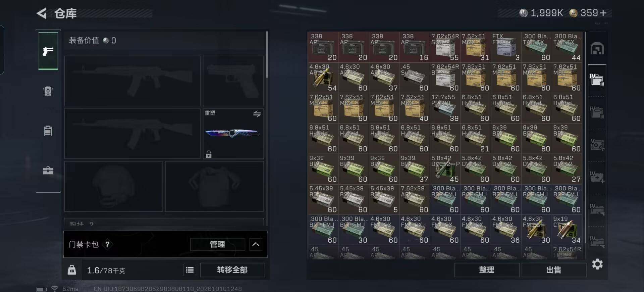The image size is (644, 292).
Task: Click 转移全部 to transfer all items
Action: [232, 270]
